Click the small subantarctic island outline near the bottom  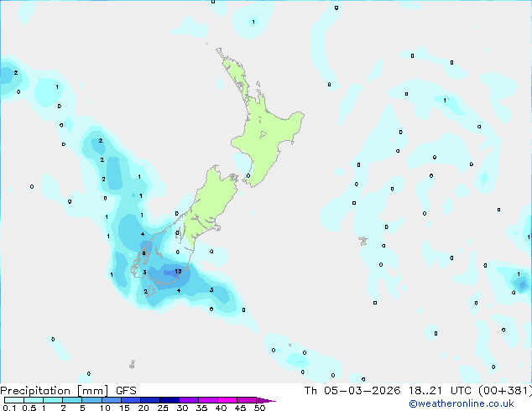coord(133,365)
